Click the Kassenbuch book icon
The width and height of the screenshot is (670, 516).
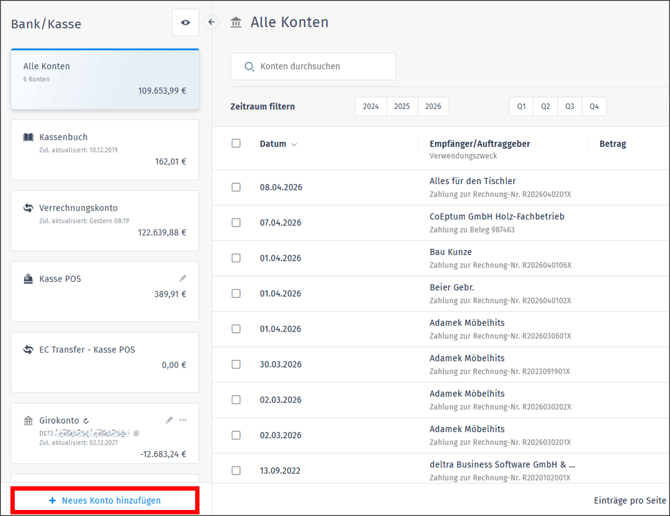28,137
